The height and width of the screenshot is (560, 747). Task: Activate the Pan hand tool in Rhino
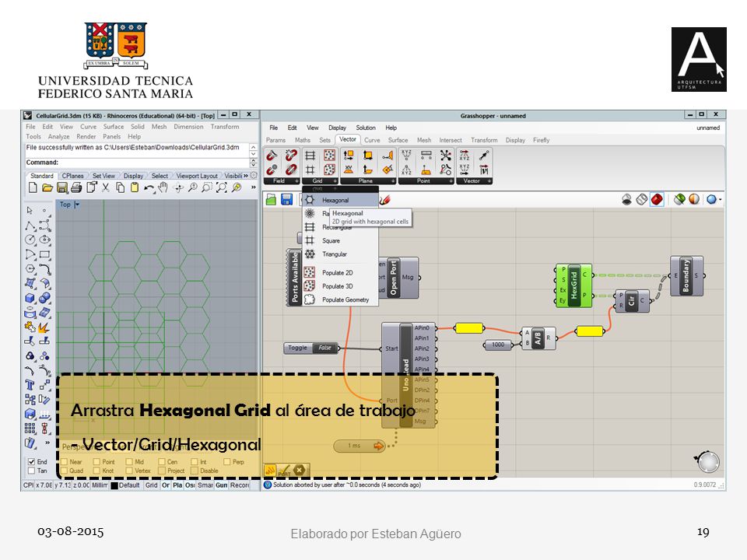pos(163,187)
